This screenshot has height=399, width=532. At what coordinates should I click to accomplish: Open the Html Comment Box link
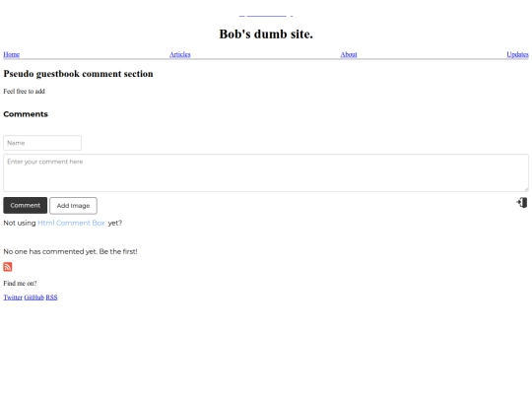[71, 223]
